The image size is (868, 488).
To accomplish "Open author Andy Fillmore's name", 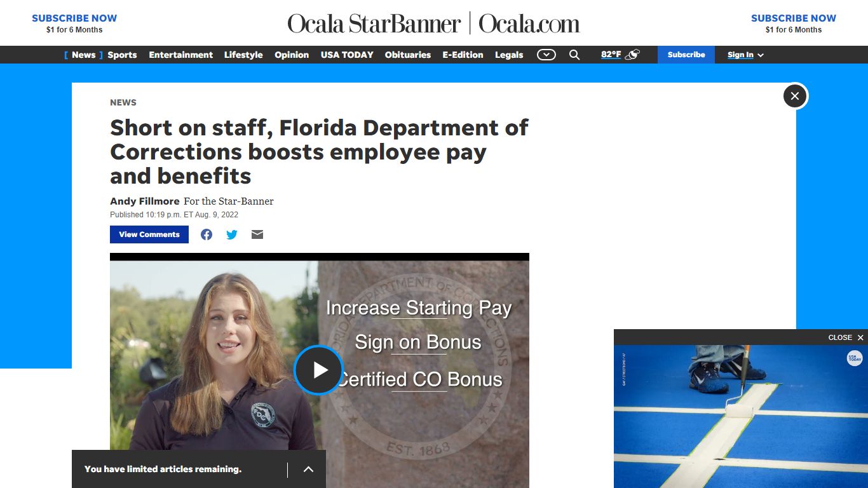I will 145,201.
